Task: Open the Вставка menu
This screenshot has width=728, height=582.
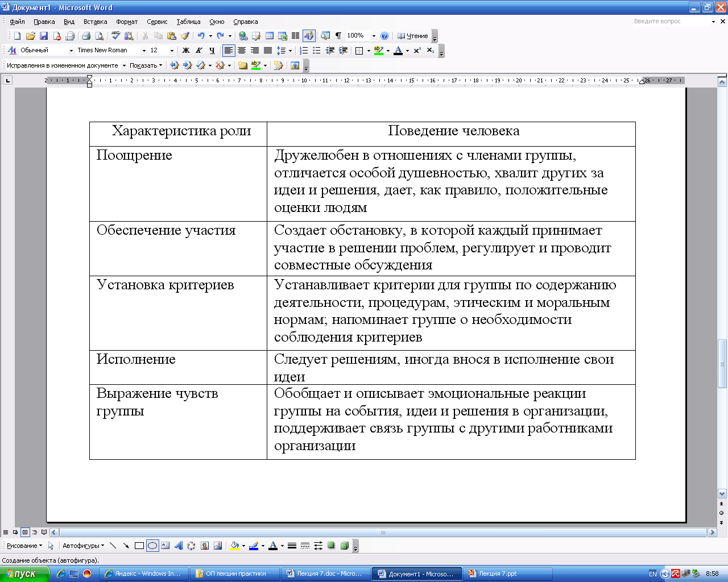Action: tap(95, 22)
